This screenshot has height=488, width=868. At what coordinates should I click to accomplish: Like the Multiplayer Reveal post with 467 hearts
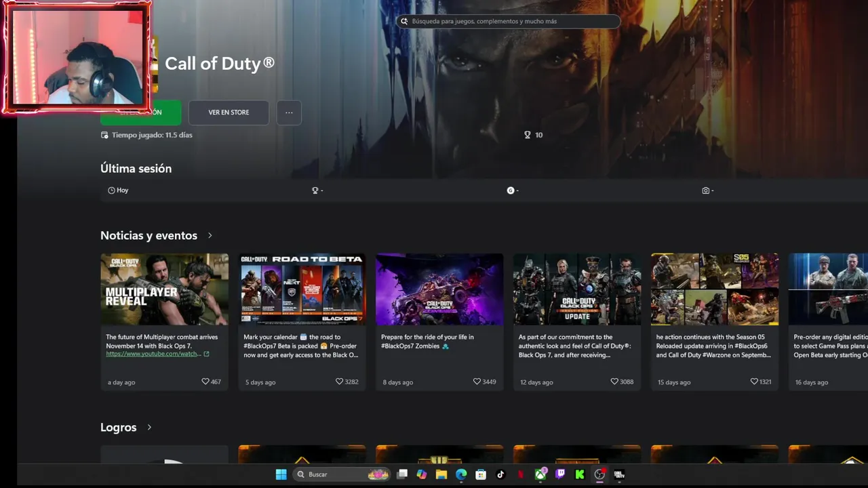coord(205,382)
